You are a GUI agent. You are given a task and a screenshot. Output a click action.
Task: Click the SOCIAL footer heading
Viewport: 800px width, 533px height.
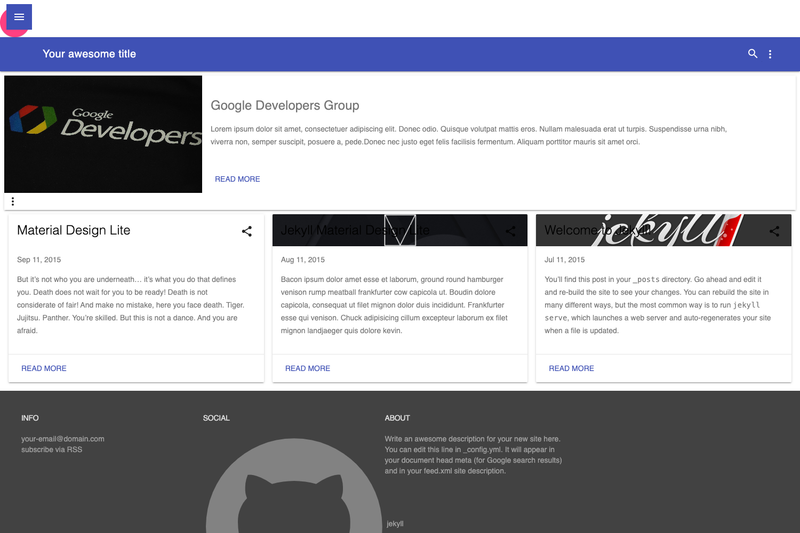tap(216, 418)
